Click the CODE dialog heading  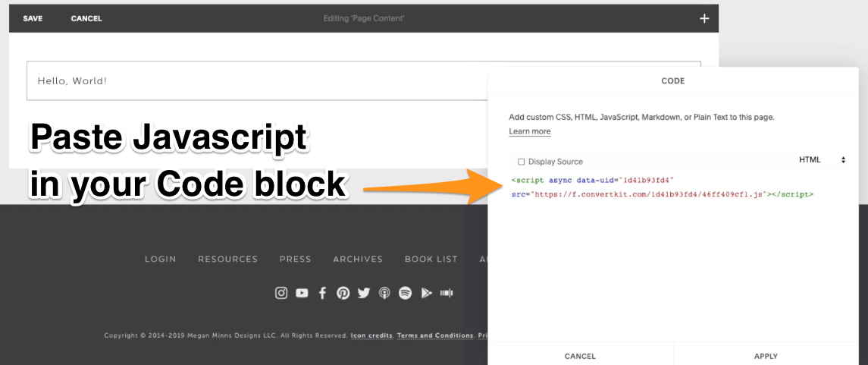coord(673,81)
